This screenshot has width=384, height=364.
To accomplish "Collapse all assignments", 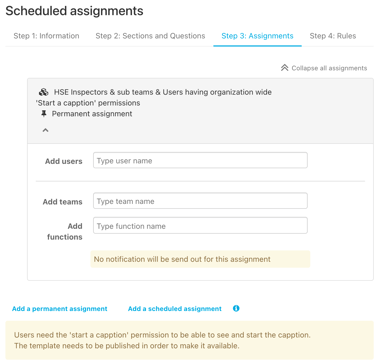I will tap(324, 68).
